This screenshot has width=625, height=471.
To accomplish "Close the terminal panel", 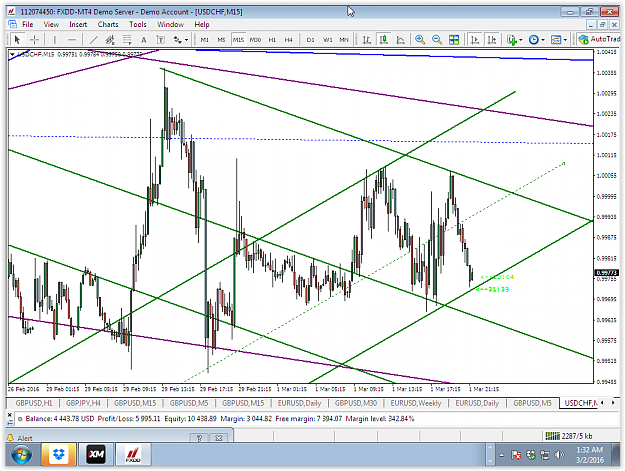I will [10, 415].
